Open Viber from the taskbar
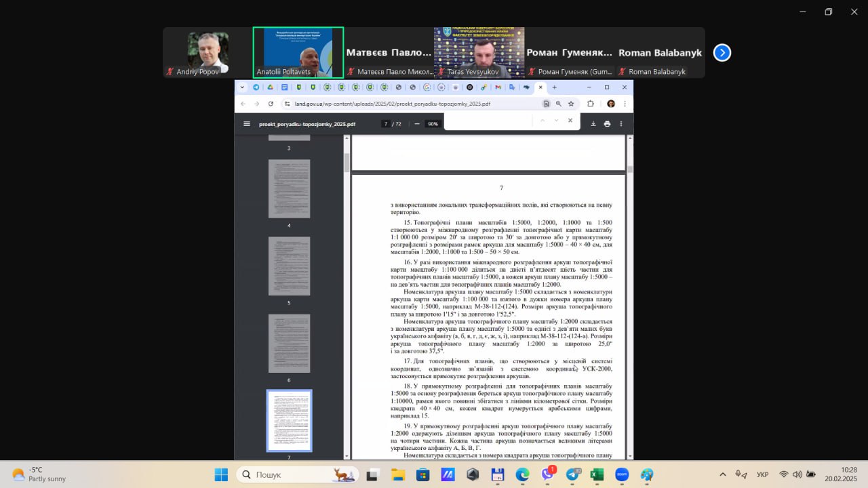 (548, 475)
